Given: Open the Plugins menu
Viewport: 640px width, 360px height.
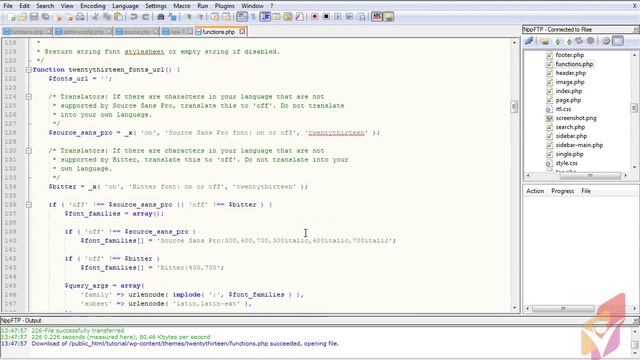Looking at the screenshot, I should coord(224,6).
